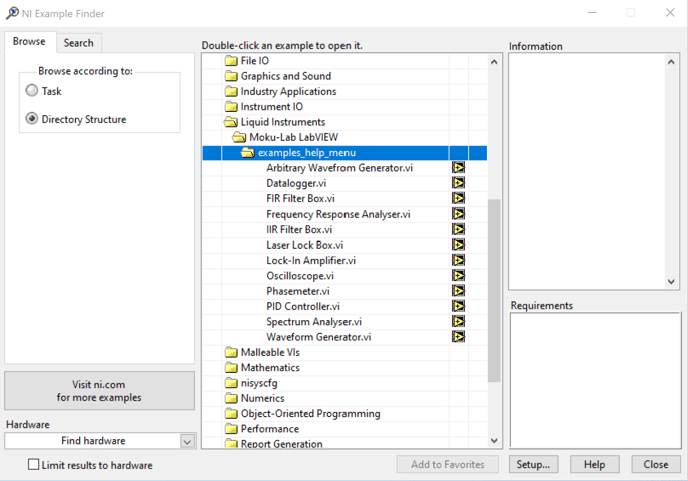Select the Directory Structure radio button
The height and width of the screenshot is (481, 688).
click(32, 119)
